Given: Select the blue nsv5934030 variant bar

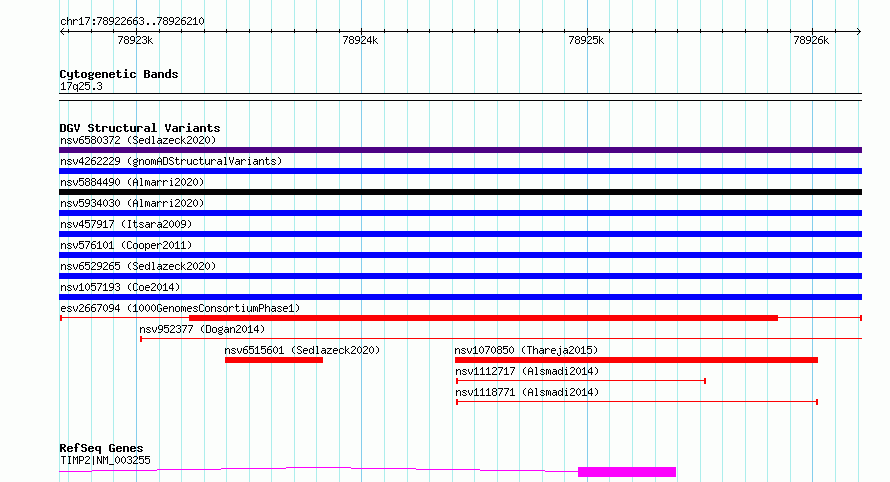Looking at the screenshot, I should click(460, 213).
